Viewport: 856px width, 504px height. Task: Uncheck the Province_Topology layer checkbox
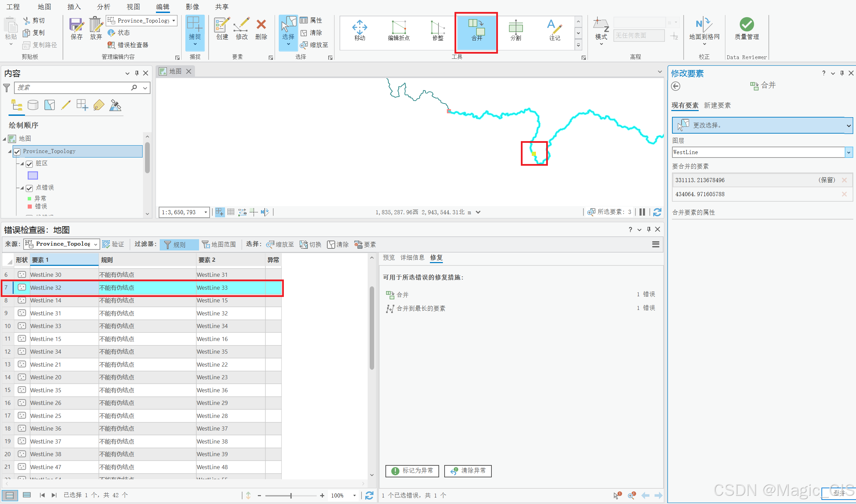click(17, 151)
